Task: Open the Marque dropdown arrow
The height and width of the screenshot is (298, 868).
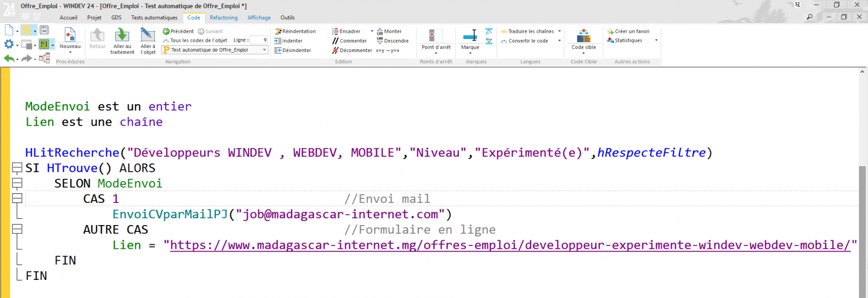Action: 470,54
